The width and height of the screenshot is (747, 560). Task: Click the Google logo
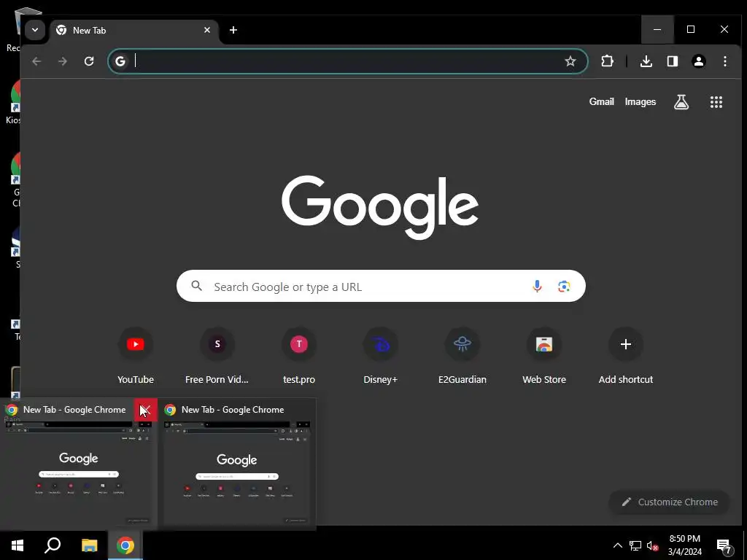(380, 207)
